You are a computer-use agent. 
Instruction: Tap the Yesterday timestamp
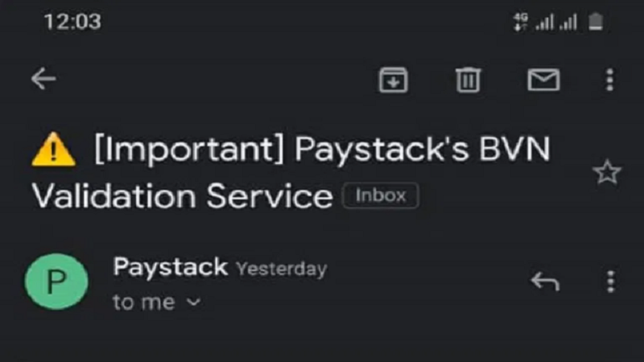click(281, 269)
